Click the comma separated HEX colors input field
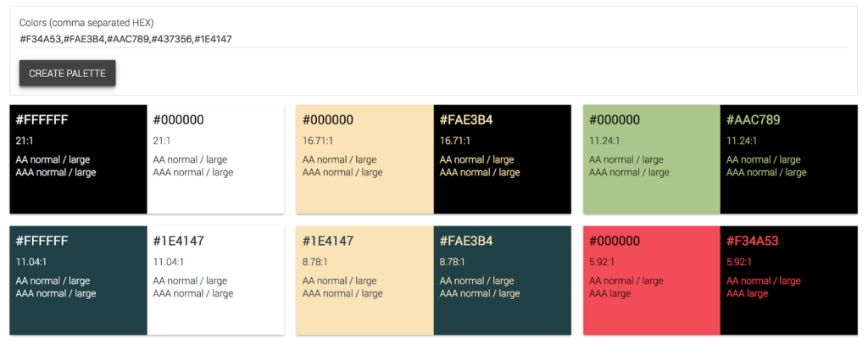Screen dimensions: 868x344 click(433, 39)
